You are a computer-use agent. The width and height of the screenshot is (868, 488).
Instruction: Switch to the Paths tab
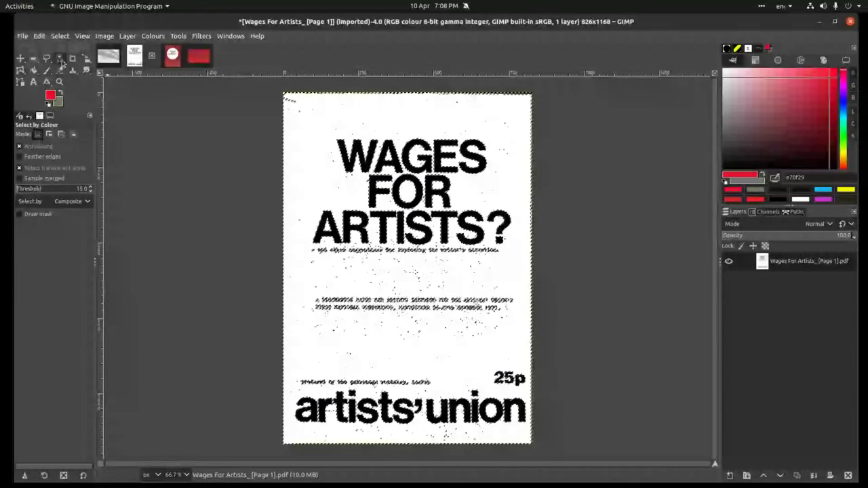[x=793, y=211]
